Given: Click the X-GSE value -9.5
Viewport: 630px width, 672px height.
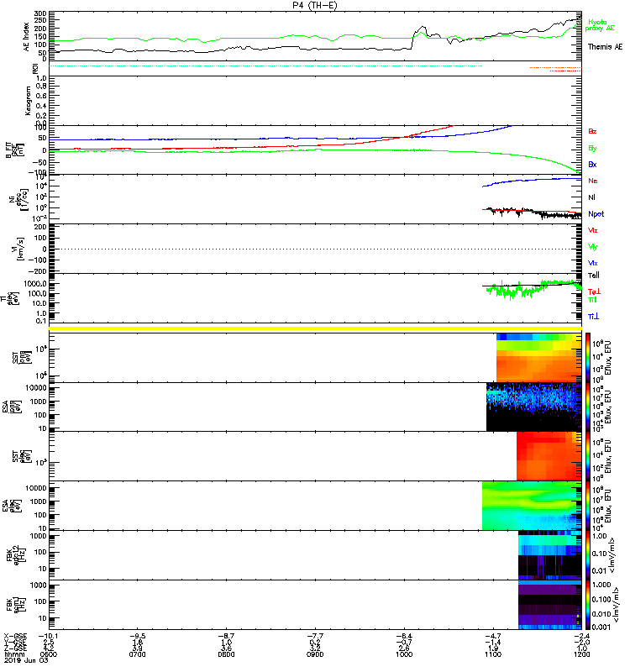Looking at the screenshot, I should pos(137,637).
